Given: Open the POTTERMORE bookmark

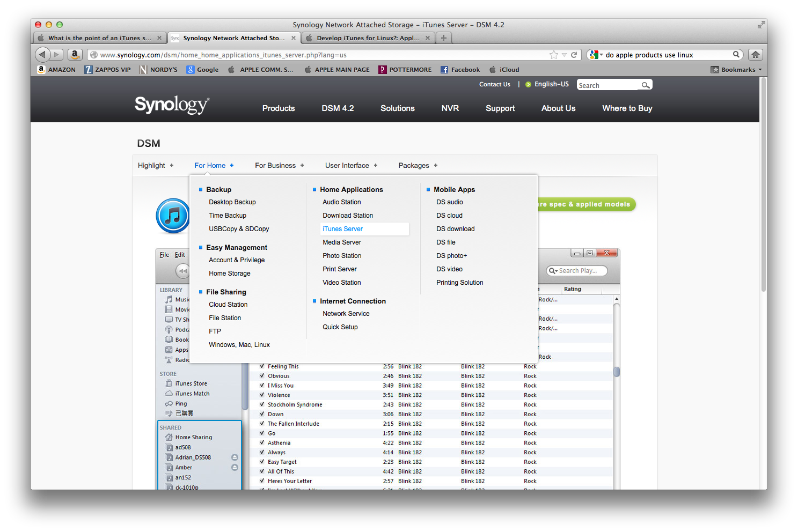Looking at the screenshot, I should [x=405, y=70].
